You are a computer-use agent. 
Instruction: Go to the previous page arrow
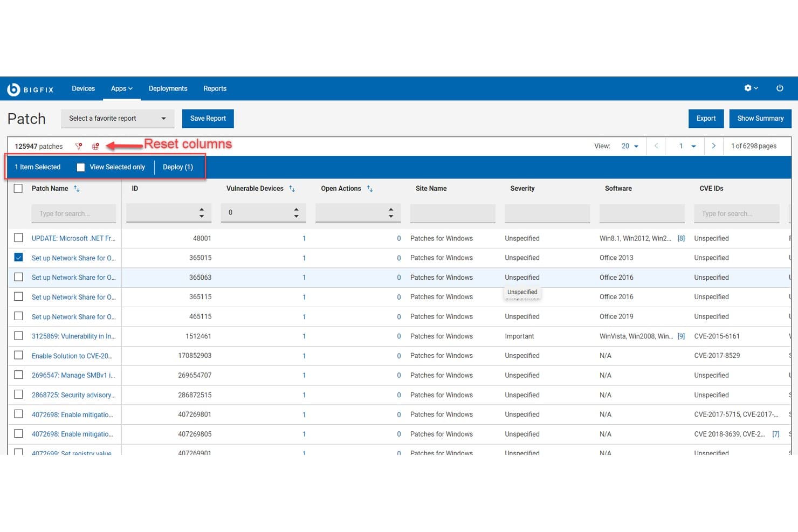point(656,146)
